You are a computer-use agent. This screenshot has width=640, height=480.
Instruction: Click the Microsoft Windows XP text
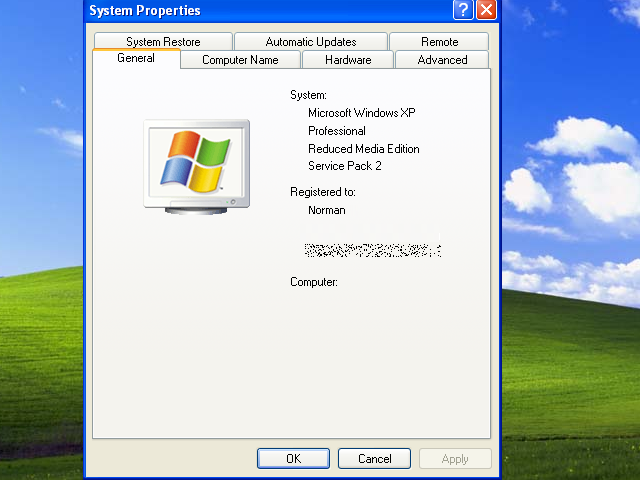click(x=361, y=113)
